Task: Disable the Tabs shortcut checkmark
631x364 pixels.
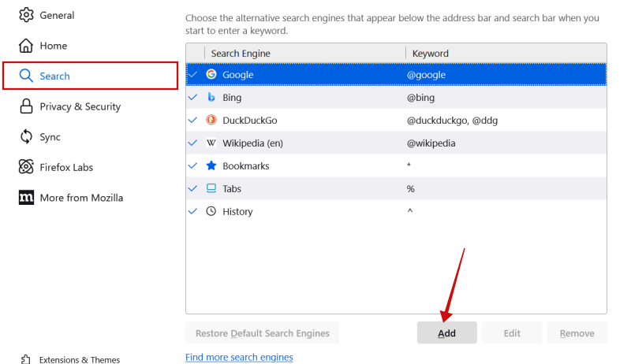Action: point(192,188)
